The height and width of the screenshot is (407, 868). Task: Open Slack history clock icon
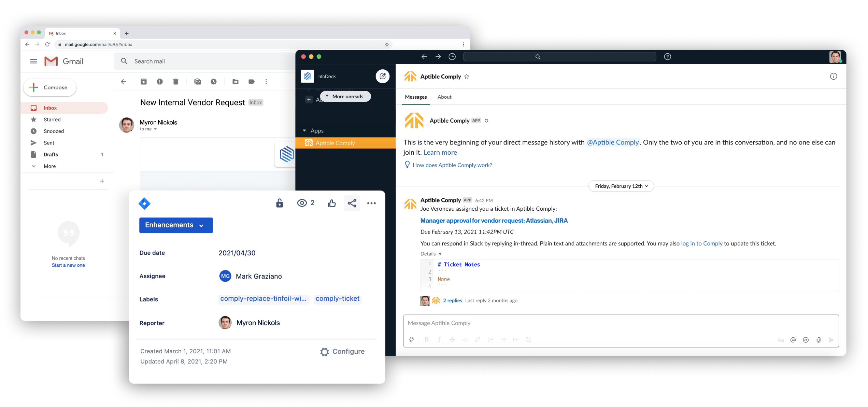click(x=452, y=57)
